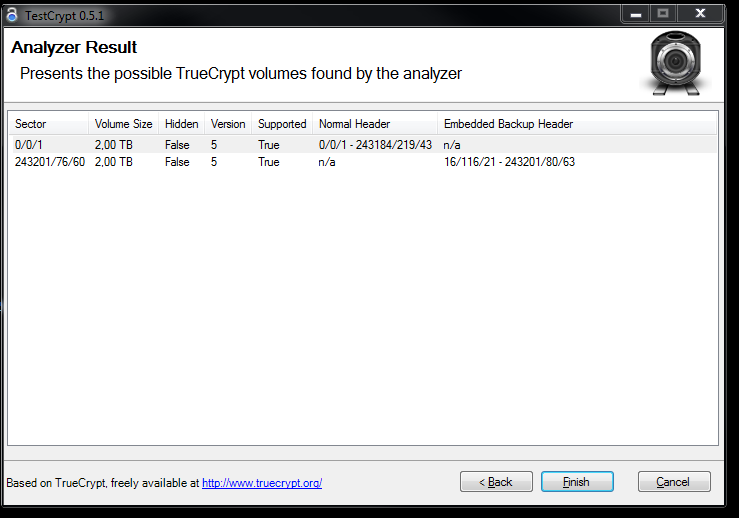Minimize the TestCrypt window
Image resolution: width=739 pixels, height=518 pixels.
(636, 14)
